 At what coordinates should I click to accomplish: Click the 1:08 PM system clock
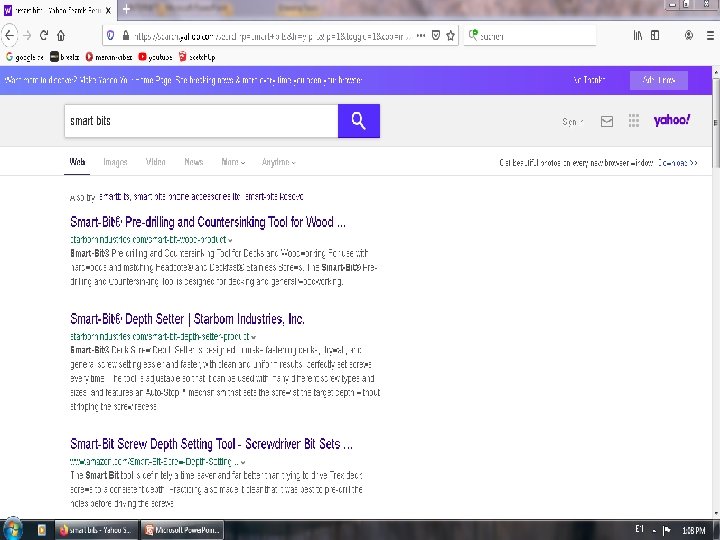pyautogui.click(x=693, y=530)
